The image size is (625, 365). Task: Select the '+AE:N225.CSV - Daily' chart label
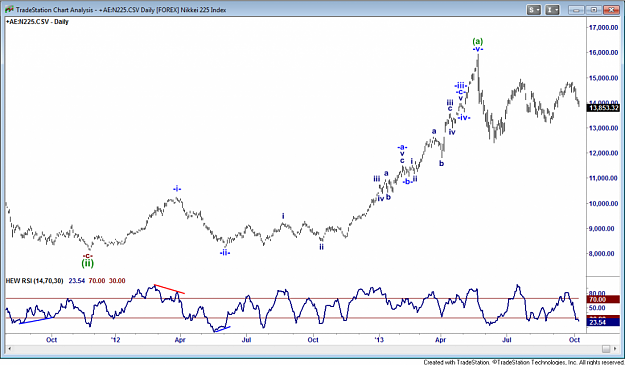pos(37,22)
